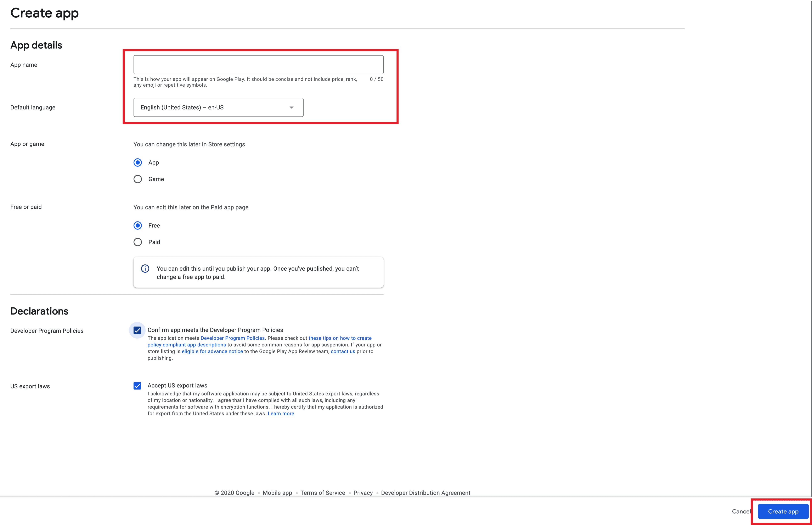Follow the policy compliant app descriptions tips link

[x=186, y=344]
